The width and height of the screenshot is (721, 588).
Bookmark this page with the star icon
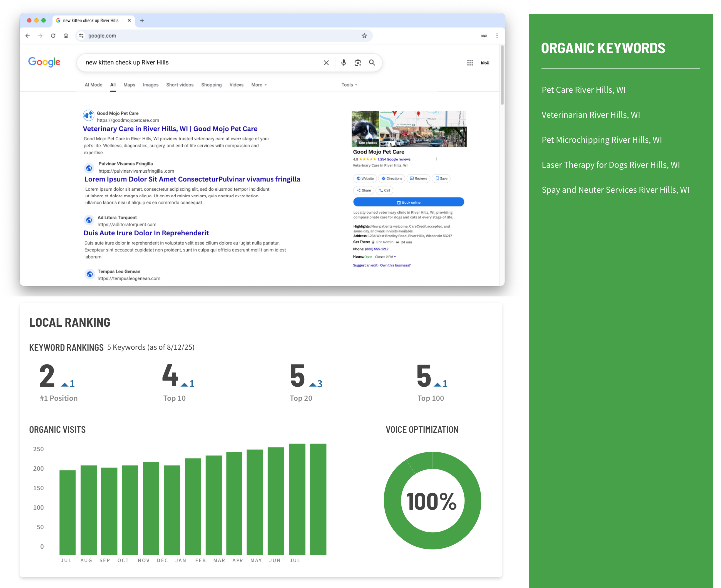(x=364, y=36)
